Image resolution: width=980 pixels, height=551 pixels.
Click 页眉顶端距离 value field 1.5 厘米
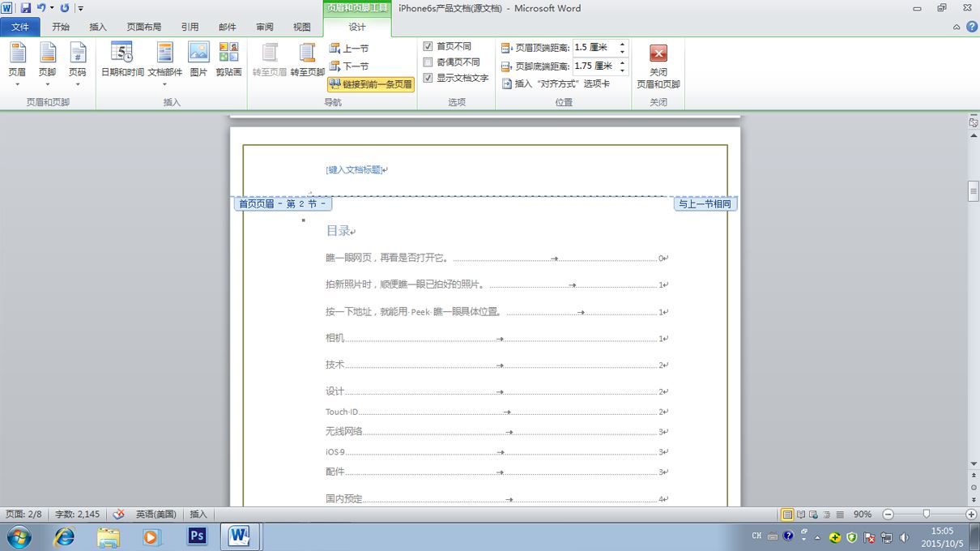point(595,48)
